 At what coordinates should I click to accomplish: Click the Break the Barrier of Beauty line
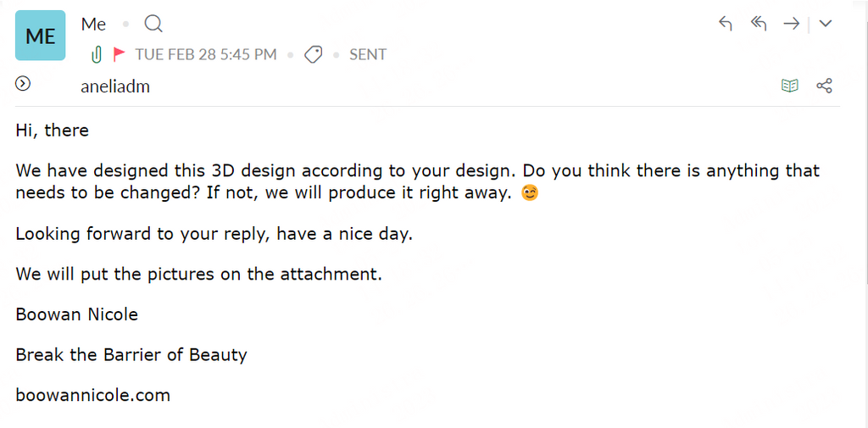coord(131,354)
